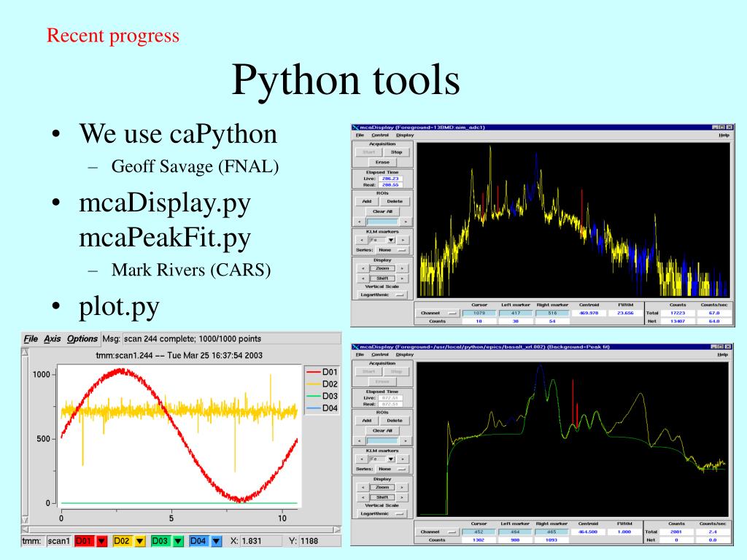Click green D03 color label in plot window
Image resolution: width=747 pixels, height=560 pixels.
161,542
